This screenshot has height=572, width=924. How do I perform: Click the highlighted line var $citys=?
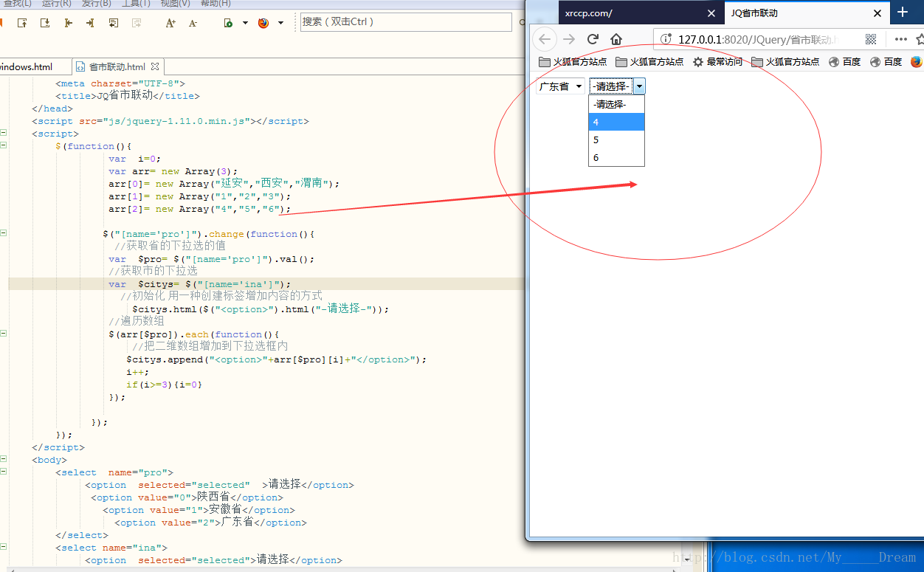[x=199, y=284]
